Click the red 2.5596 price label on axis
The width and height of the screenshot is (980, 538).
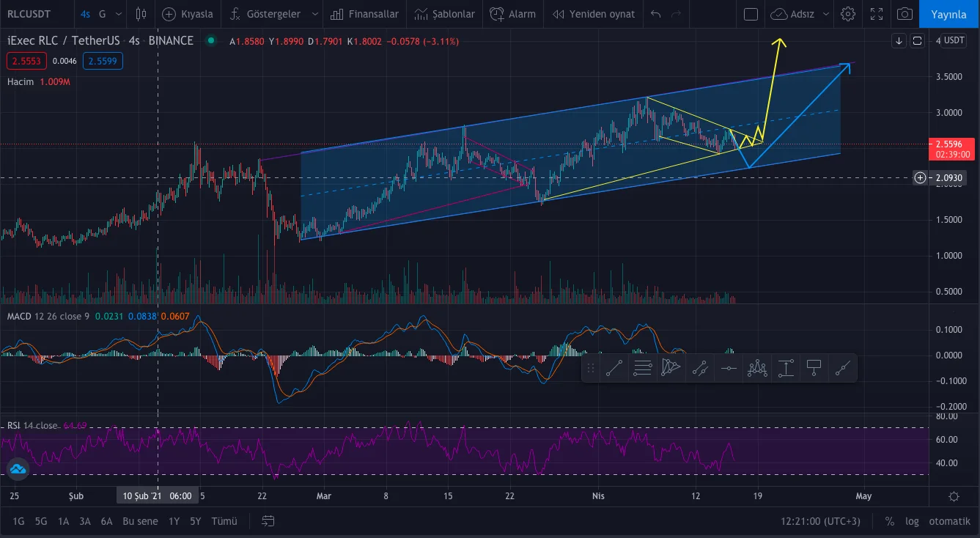[951, 149]
